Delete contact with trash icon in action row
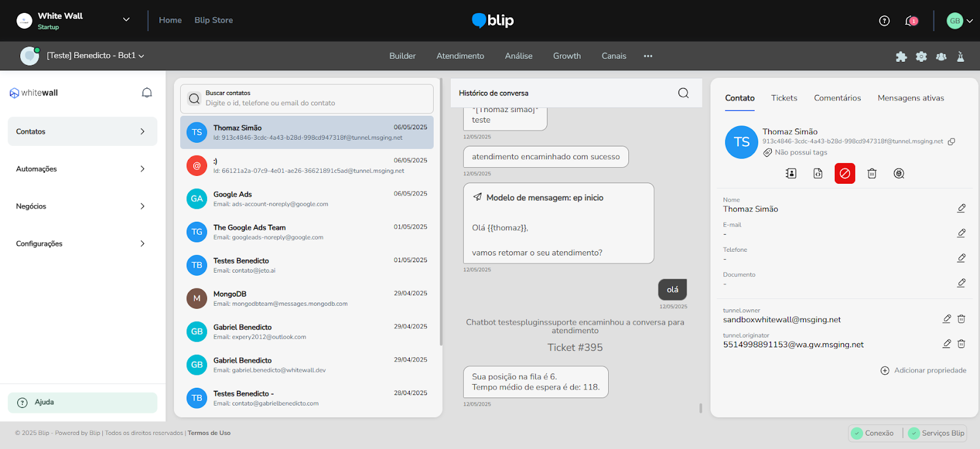Screen dimensions: 980x449 pyautogui.click(x=872, y=173)
